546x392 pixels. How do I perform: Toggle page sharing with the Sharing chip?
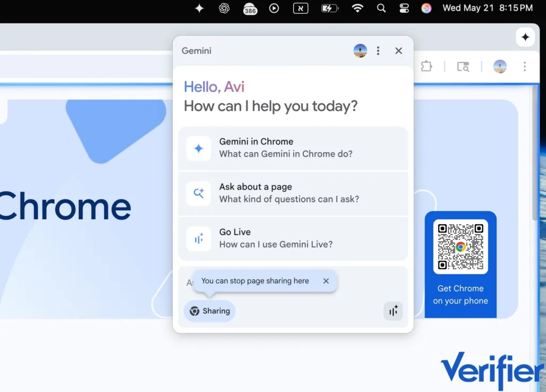pyautogui.click(x=210, y=311)
